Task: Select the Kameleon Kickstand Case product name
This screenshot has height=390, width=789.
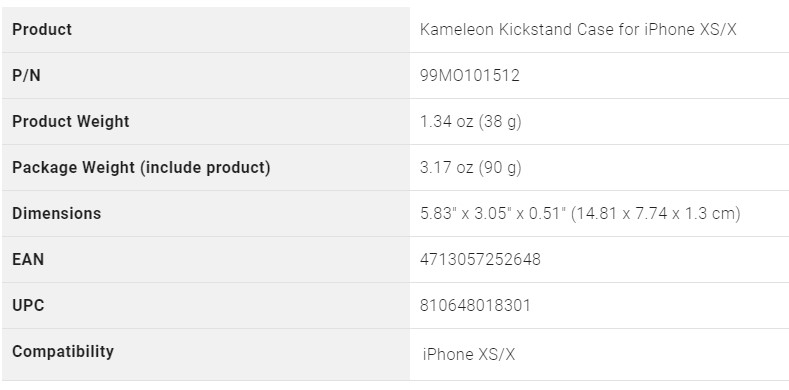Action: tap(578, 30)
